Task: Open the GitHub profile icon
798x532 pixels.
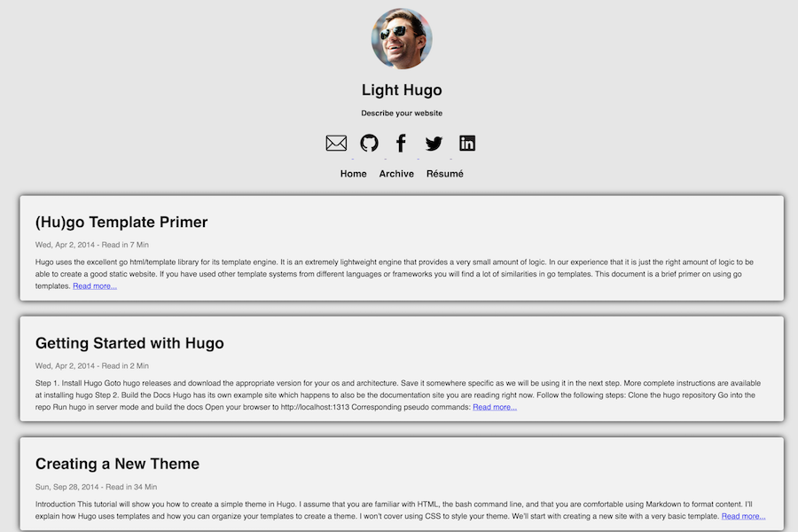Action: pyautogui.click(x=370, y=143)
